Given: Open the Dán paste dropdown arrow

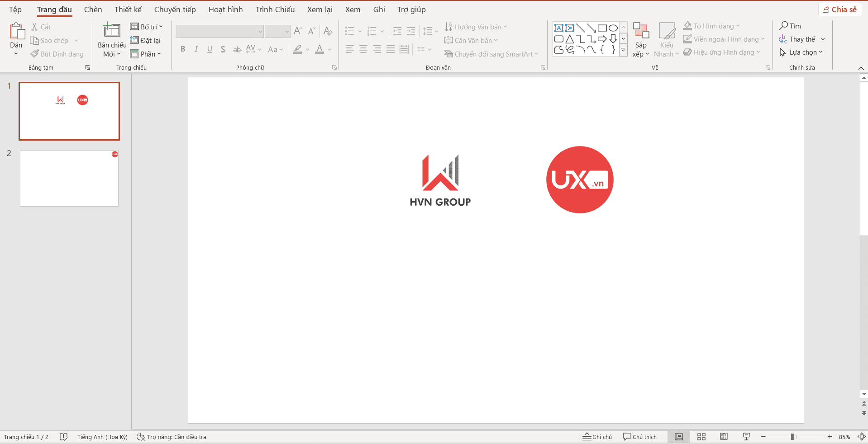Looking at the screenshot, I should 15,53.
